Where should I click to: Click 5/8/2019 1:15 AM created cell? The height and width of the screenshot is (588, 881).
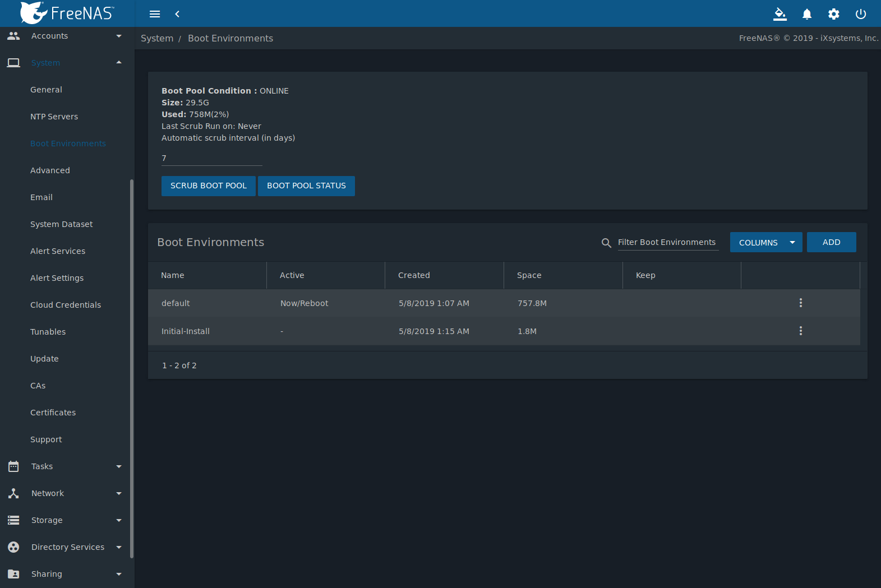434,331
